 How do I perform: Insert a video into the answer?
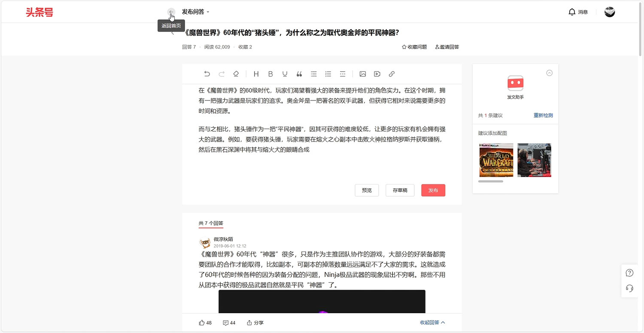coord(377,74)
